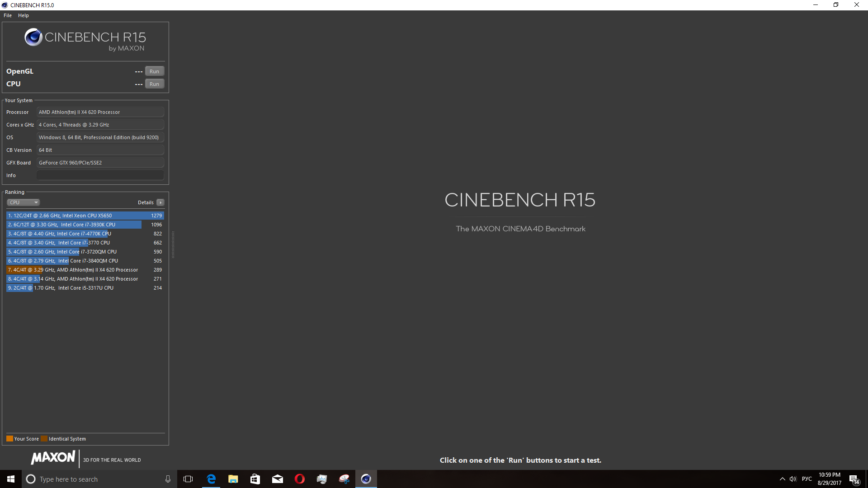Viewport: 868px width, 488px height.
Task: Click the Cortana search box
Action: tap(99, 479)
